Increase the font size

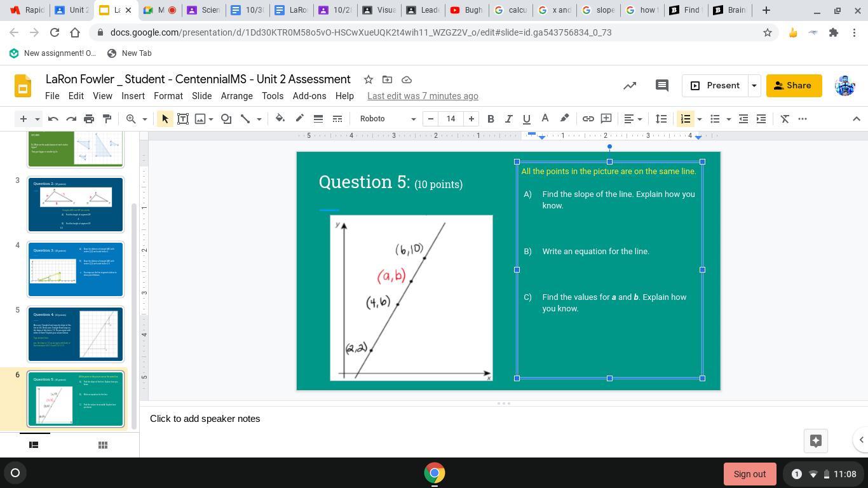[471, 119]
